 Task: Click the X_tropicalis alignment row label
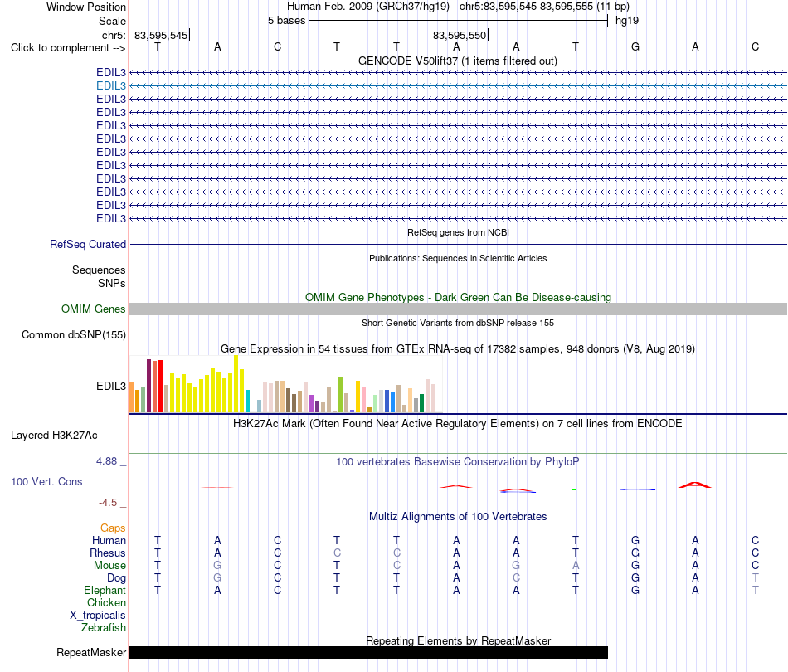point(98,616)
